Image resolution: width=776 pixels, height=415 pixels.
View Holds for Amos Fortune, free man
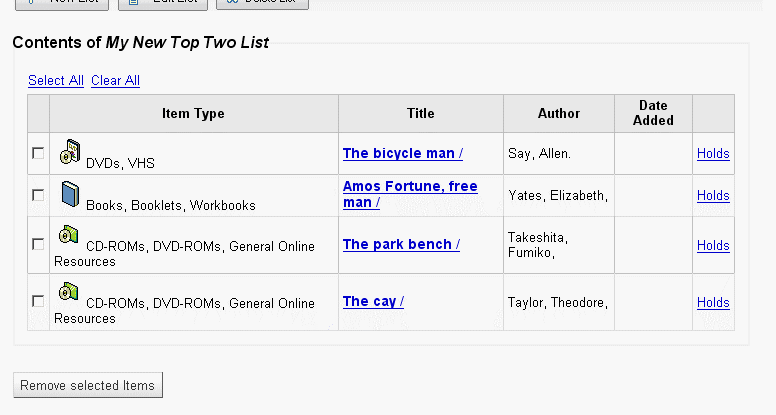click(x=713, y=195)
